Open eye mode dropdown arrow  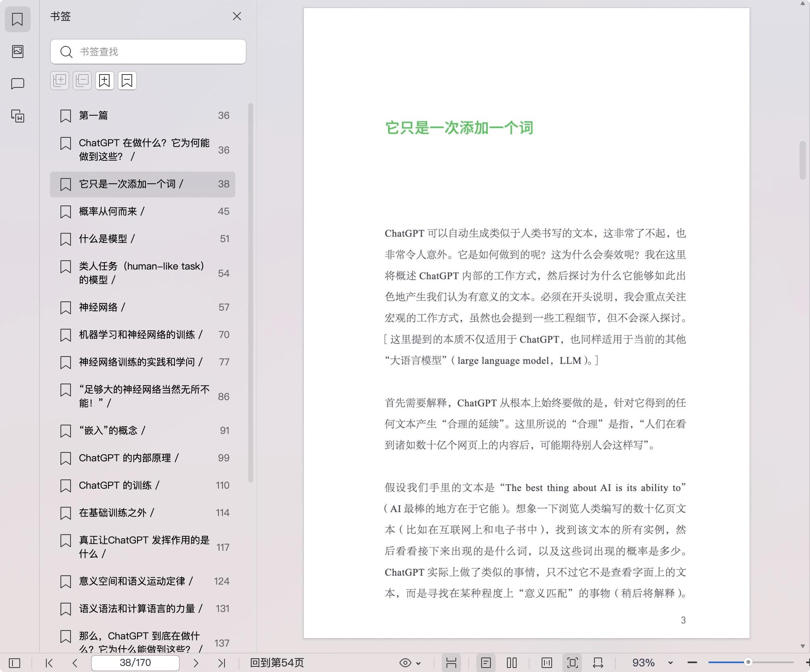pyautogui.click(x=418, y=663)
